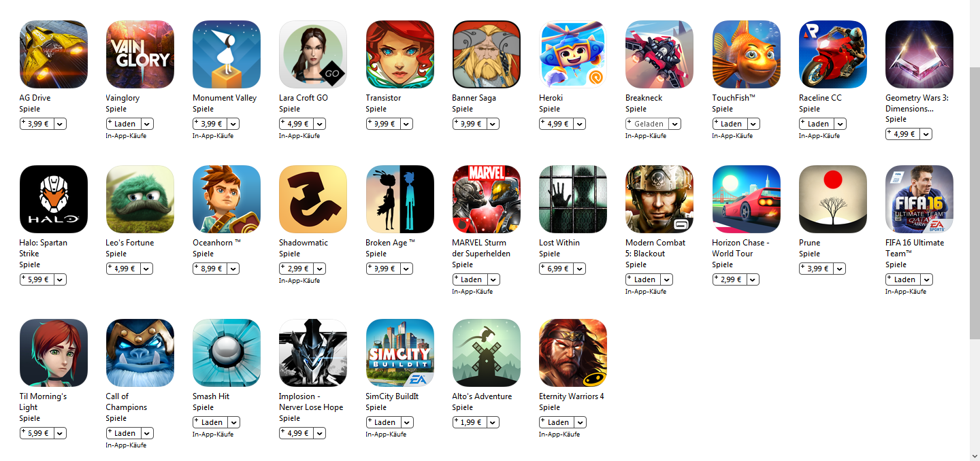Select the Halo: Spartan Strike icon
This screenshot has height=461, width=980.
54,199
